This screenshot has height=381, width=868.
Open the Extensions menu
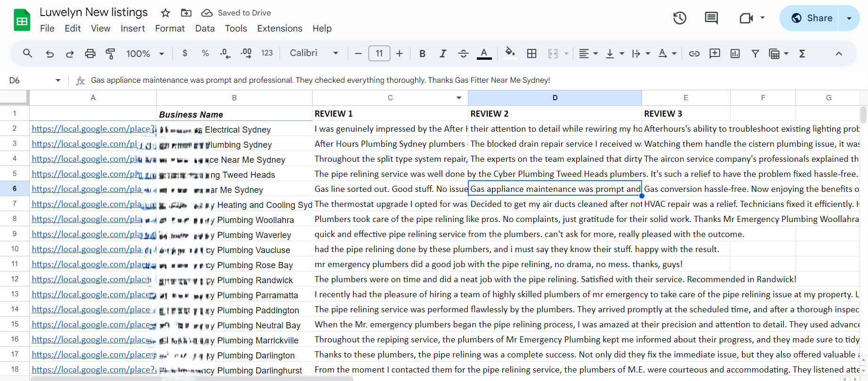click(x=280, y=28)
